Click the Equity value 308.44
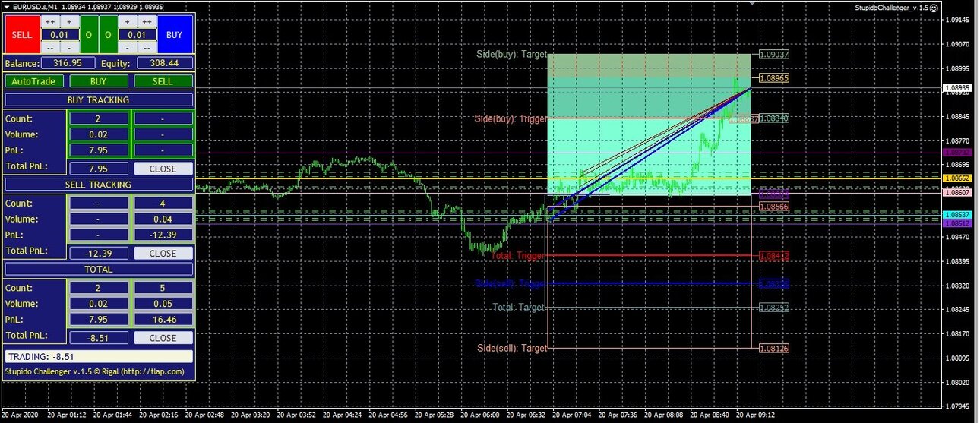 (164, 64)
